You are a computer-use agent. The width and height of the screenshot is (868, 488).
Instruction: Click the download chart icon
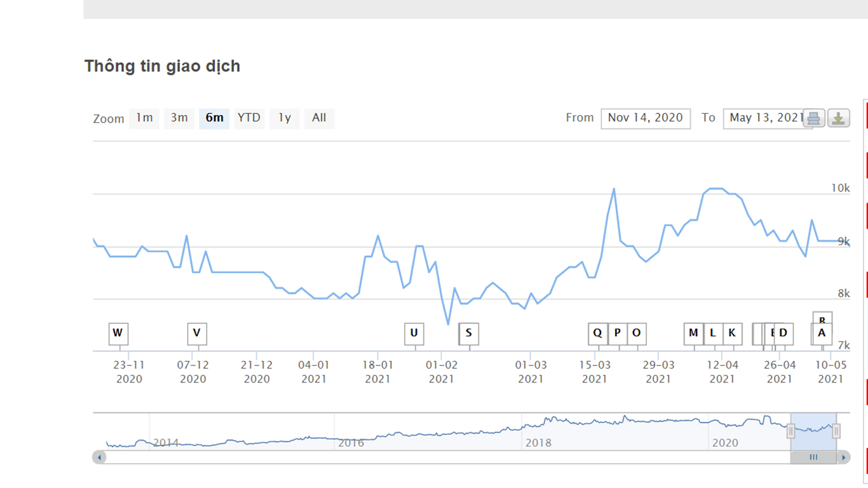pyautogui.click(x=839, y=118)
